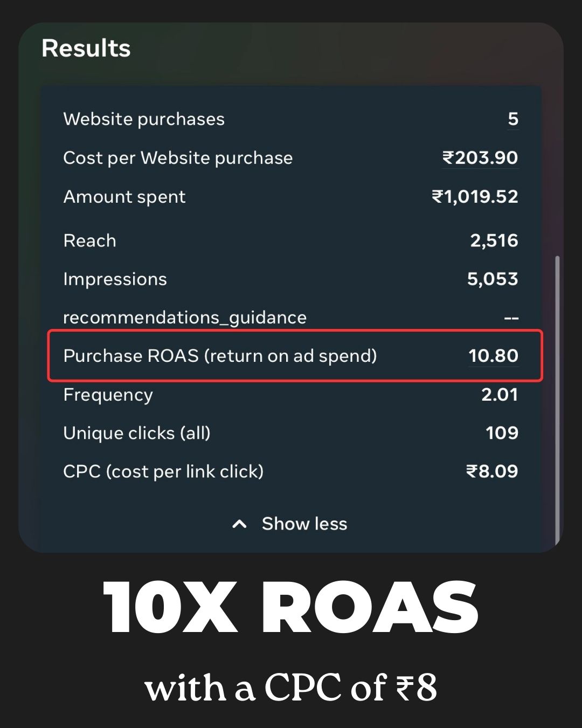Click the upward chevron beside Show less
The image size is (582, 728).
239,524
